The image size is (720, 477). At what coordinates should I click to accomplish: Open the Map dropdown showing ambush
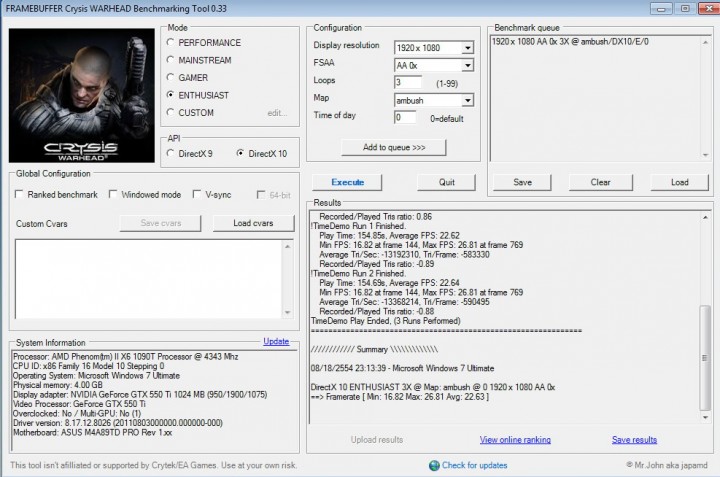(467, 100)
